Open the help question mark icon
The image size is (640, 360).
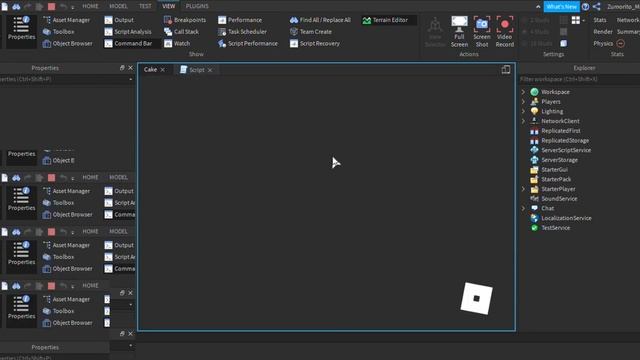[x=585, y=7]
